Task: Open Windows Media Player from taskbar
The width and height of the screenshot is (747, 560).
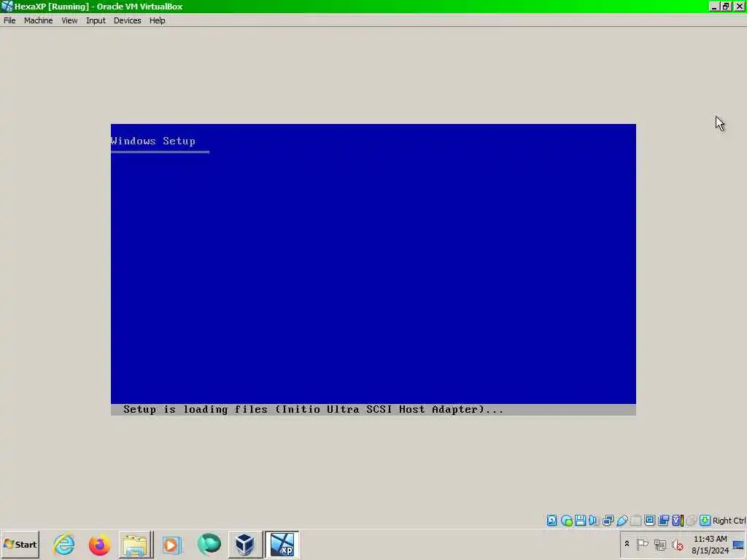Action: 171,545
